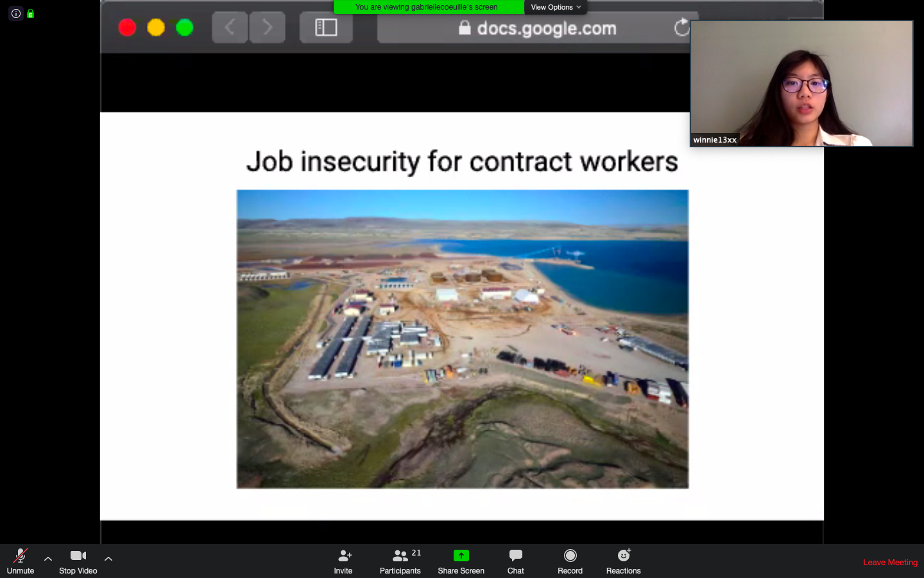Open Reactions menu
Viewport: 924px width, 578px height.
[x=624, y=561]
